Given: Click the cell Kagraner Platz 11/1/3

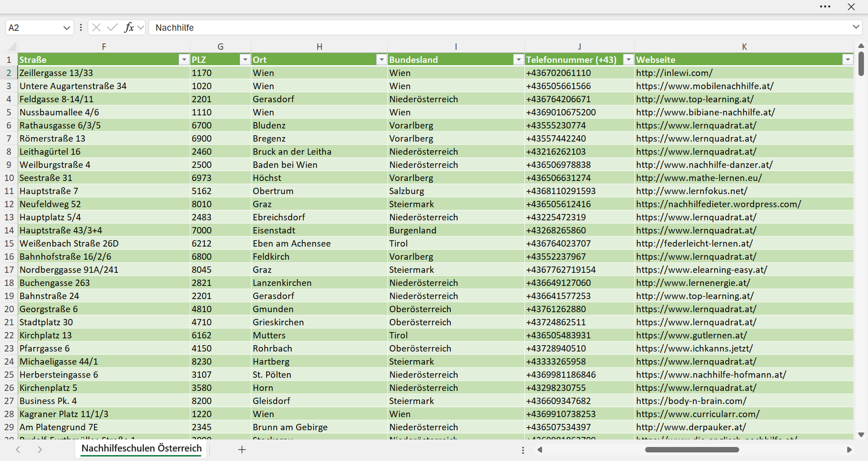Looking at the screenshot, I should click(x=104, y=414).
